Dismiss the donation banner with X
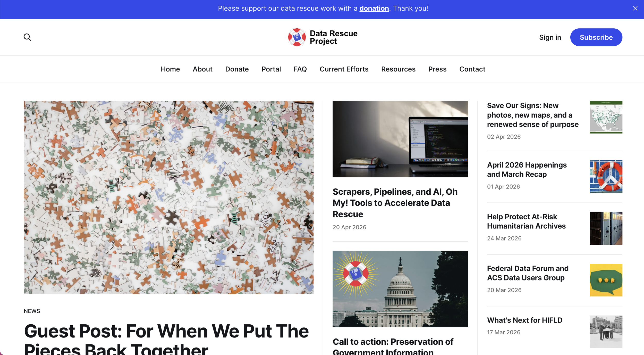Screen dimensions: 644x355 point(635,8)
